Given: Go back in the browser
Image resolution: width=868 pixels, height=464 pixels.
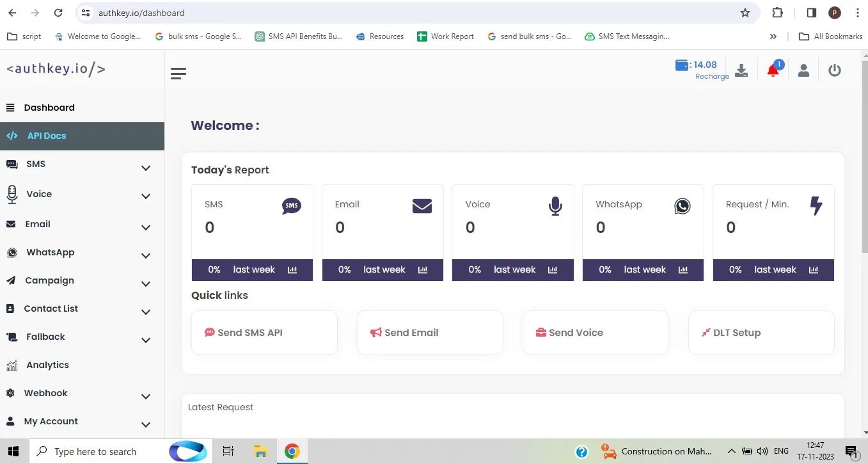Looking at the screenshot, I should tap(12, 13).
